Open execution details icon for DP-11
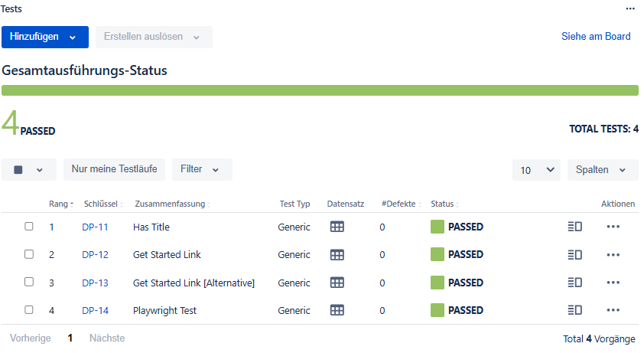Screen dimensions: 644x353 tap(575, 227)
